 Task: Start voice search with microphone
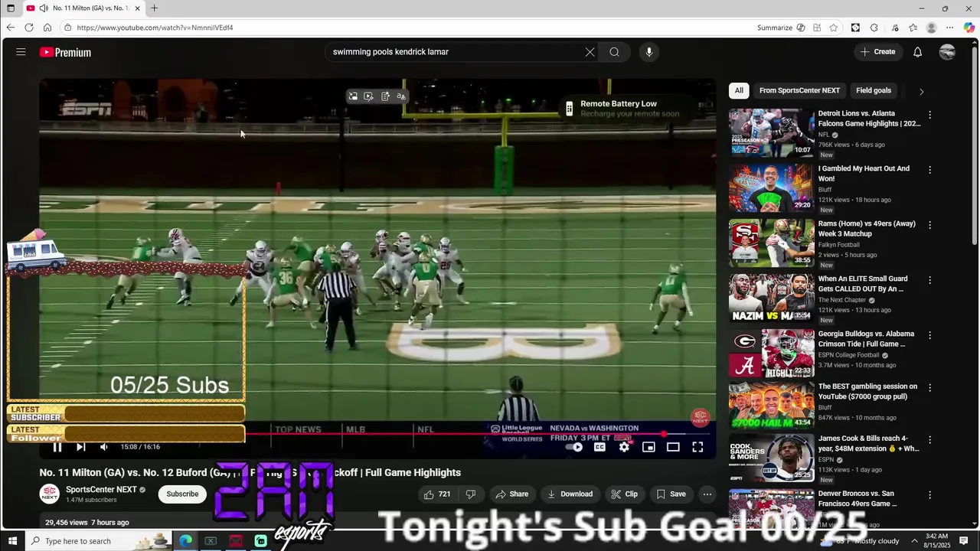(x=648, y=52)
